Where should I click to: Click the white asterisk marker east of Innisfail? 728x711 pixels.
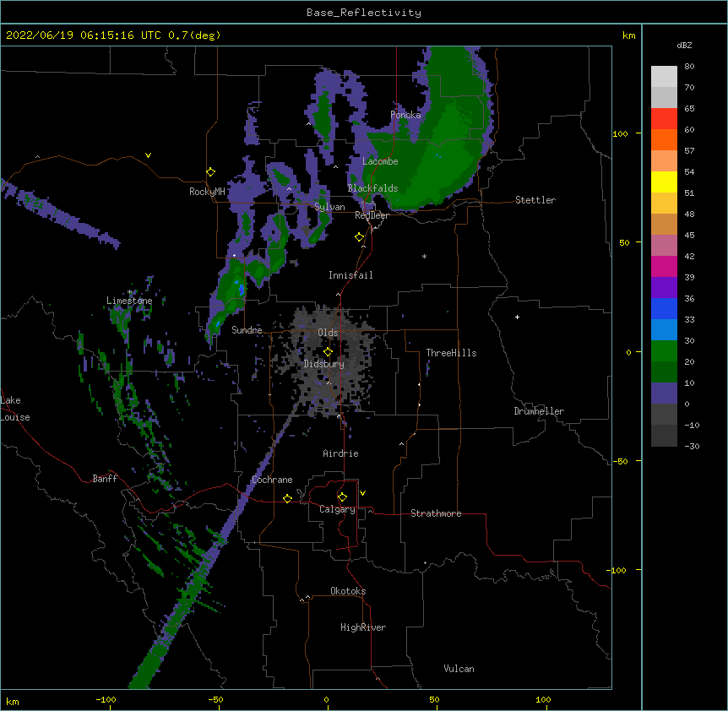click(424, 256)
